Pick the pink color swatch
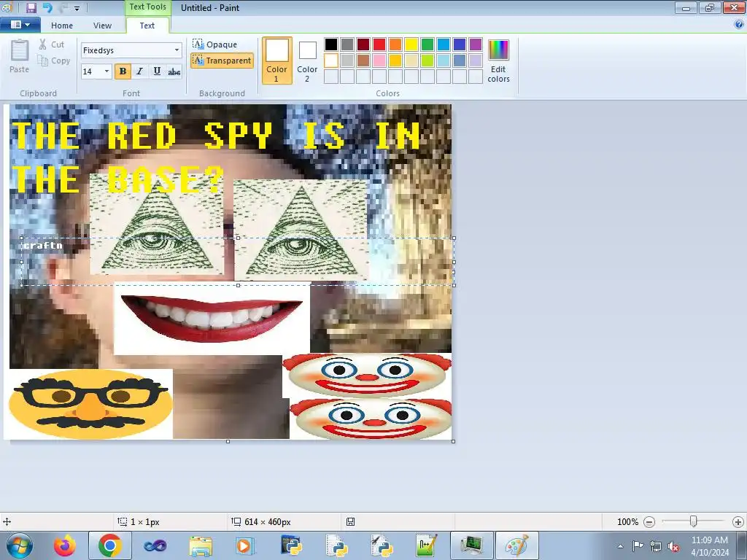 coord(379,61)
